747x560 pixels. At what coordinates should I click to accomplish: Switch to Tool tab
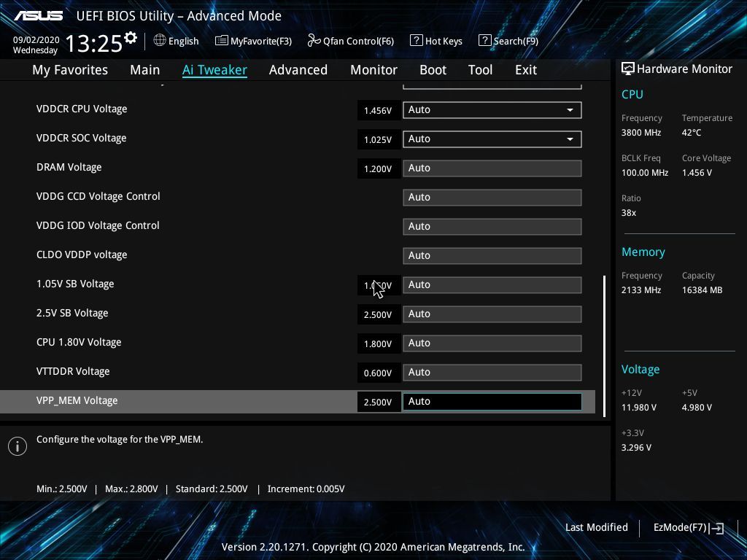click(x=480, y=70)
